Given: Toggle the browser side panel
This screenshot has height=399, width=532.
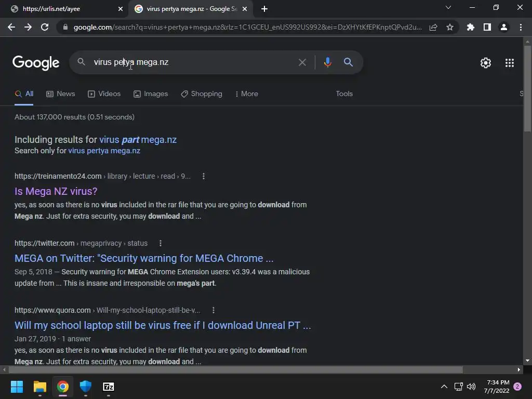Looking at the screenshot, I should point(487,27).
